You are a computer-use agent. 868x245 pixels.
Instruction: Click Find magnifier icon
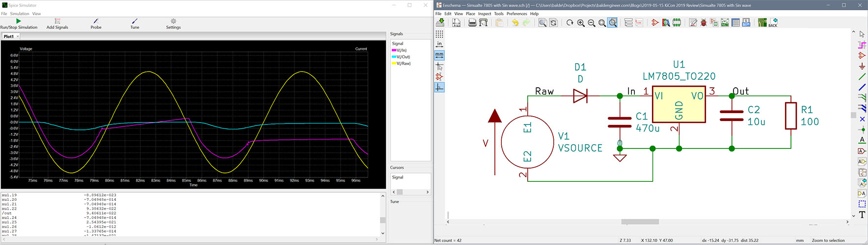(542, 23)
